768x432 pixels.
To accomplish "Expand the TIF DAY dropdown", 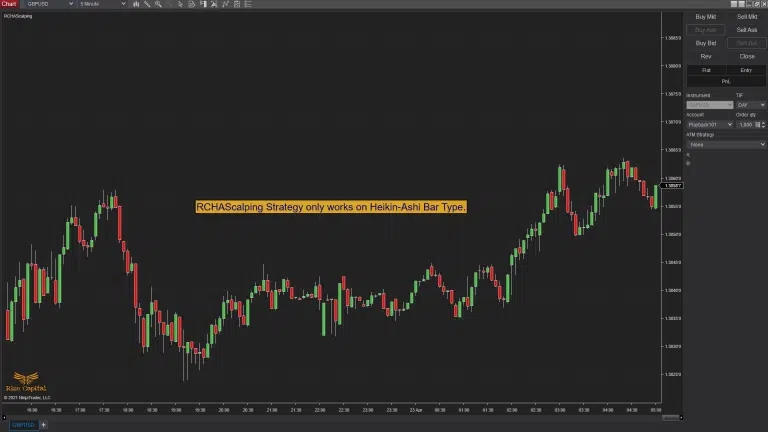I will 750,105.
